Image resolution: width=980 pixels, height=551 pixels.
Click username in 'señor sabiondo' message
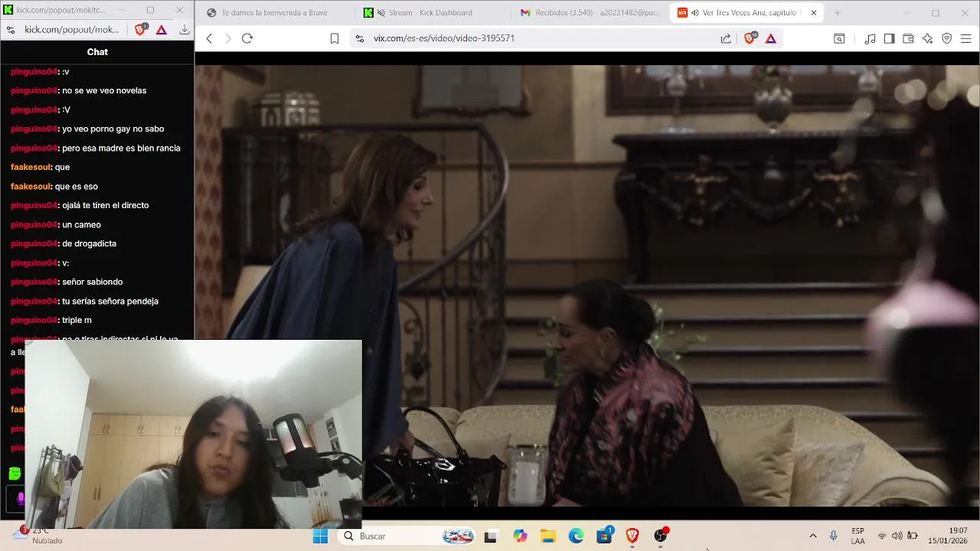coord(34,282)
